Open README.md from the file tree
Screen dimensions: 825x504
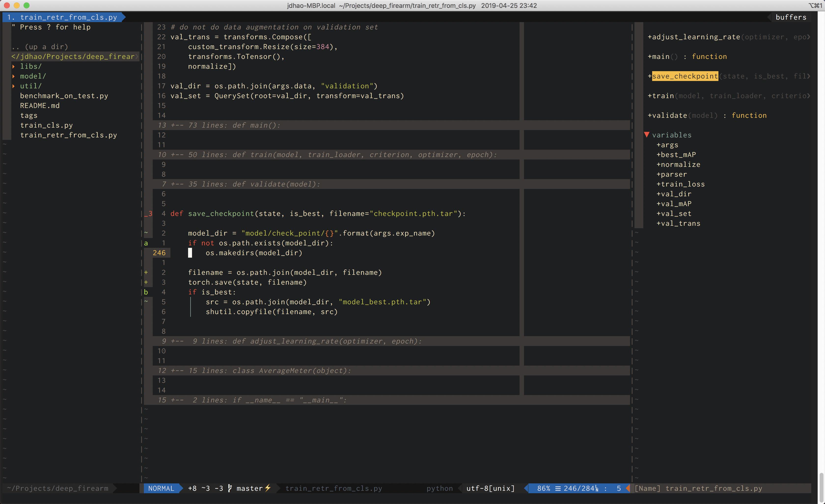pos(40,106)
